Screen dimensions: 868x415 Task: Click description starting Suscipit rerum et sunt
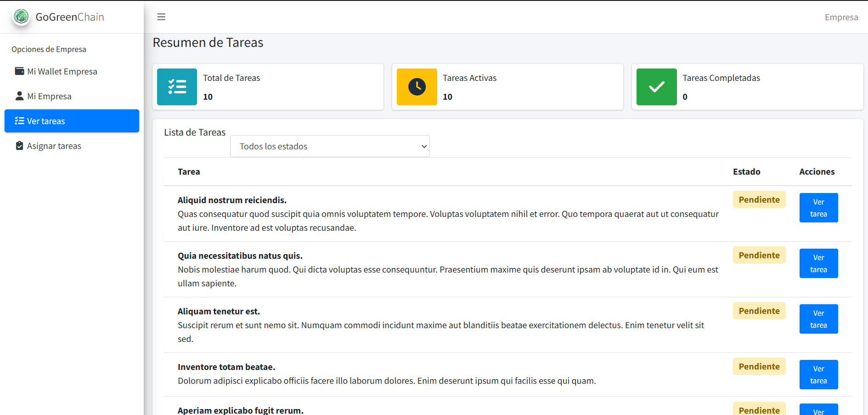(441, 332)
